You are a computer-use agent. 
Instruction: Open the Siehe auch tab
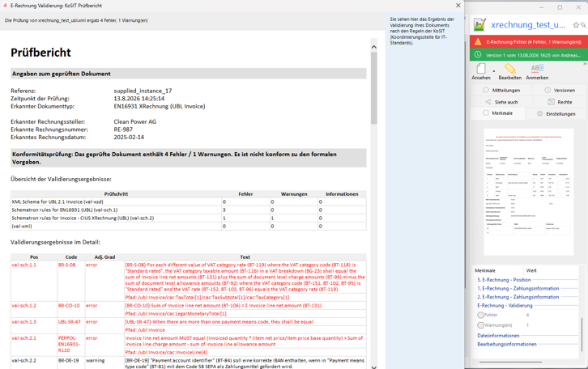tap(501, 102)
